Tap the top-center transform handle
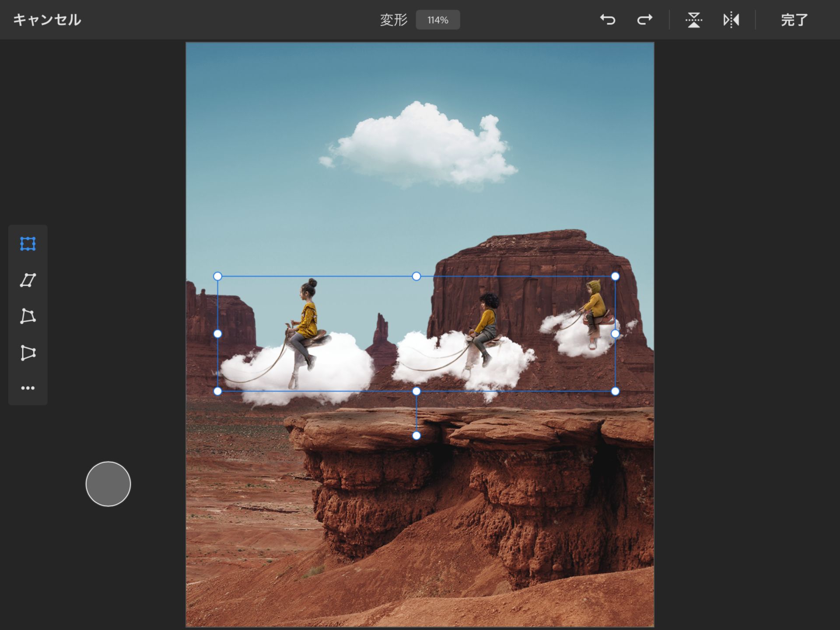840x630 pixels. coord(416,276)
